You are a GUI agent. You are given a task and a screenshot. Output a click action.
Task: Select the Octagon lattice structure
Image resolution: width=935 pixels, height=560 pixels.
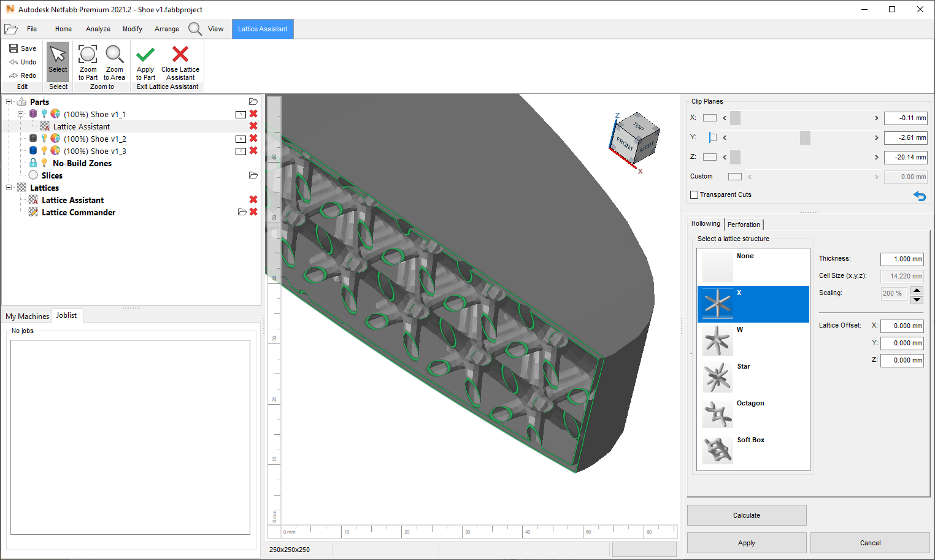click(753, 414)
